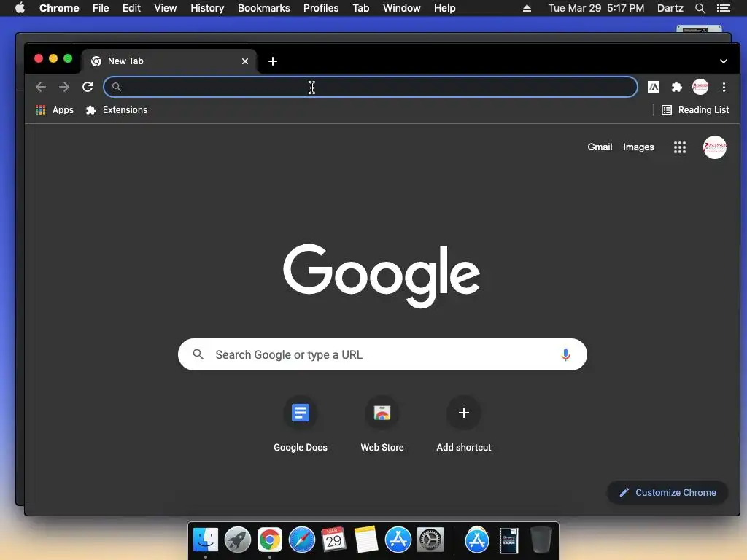Open the Bookmarks menu
Image resolution: width=747 pixels, height=560 pixels.
pos(264,8)
